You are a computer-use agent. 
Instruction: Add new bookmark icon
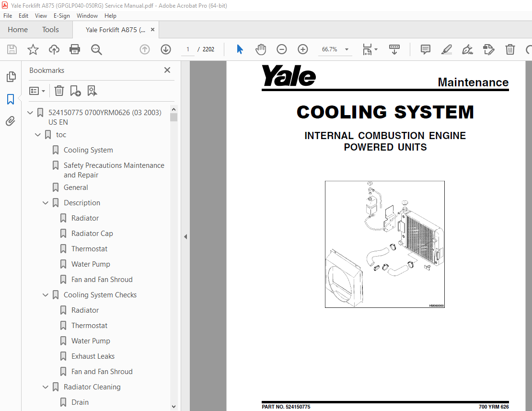pos(75,91)
